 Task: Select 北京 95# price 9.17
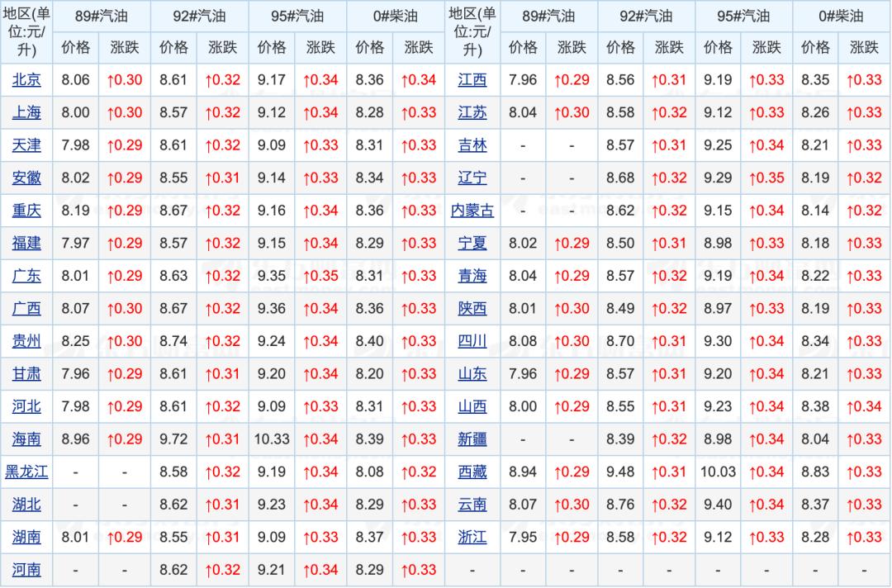pos(272,80)
